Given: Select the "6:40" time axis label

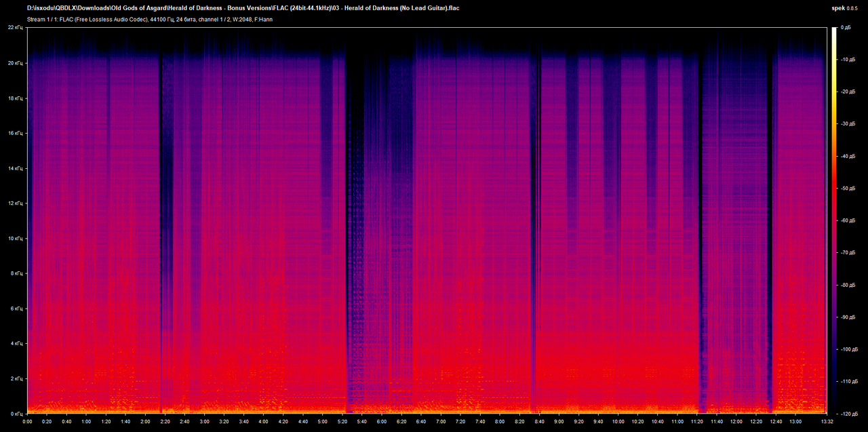Looking at the screenshot, I should click(x=420, y=421).
